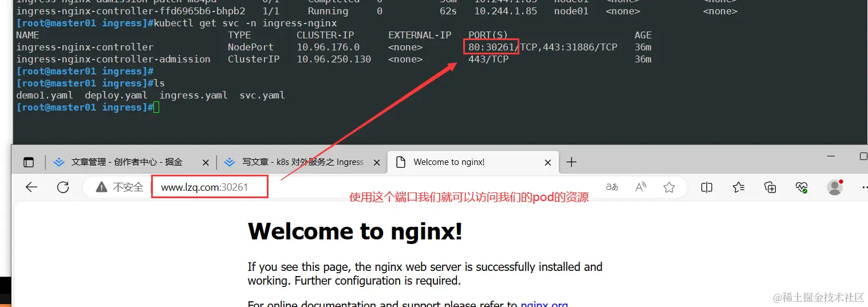Click the ClusterIP type value

pos(254,59)
